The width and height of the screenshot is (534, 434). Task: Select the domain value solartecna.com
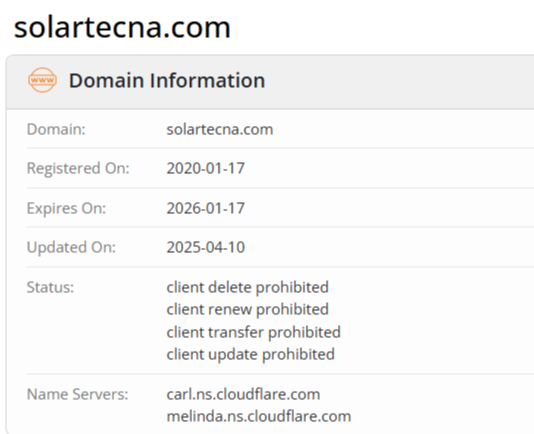pyautogui.click(x=220, y=129)
